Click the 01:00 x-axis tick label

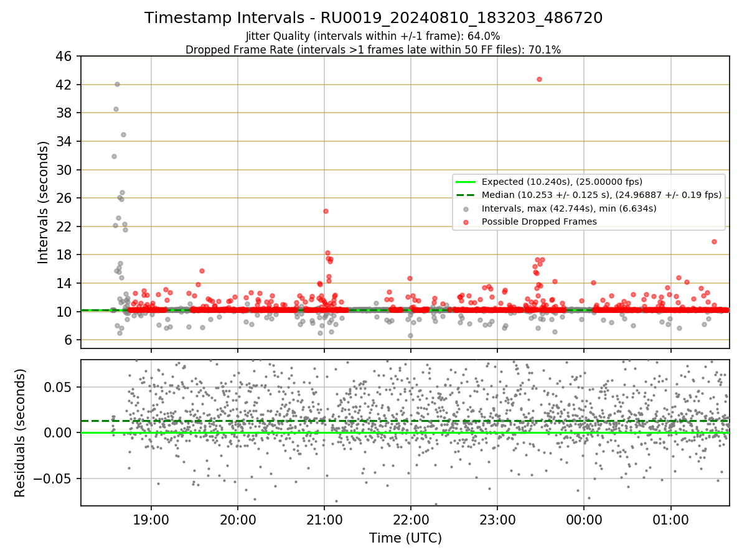click(x=670, y=519)
